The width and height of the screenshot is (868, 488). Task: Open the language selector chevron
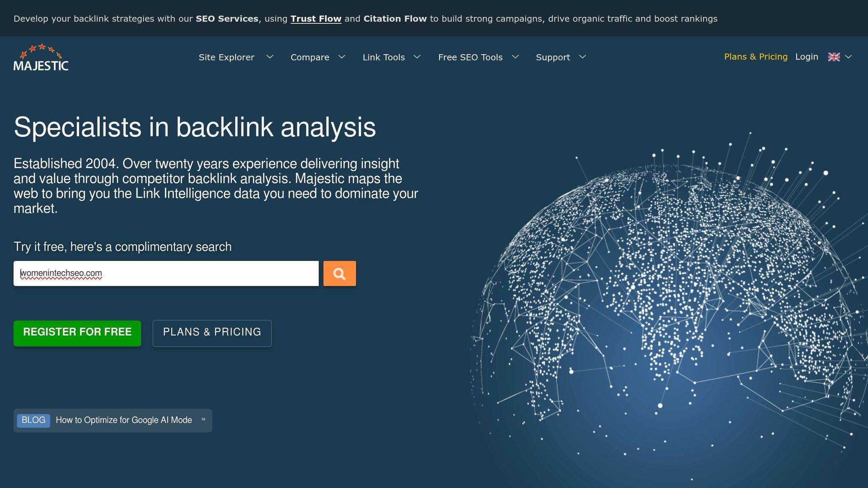pyautogui.click(x=848, y=57)
